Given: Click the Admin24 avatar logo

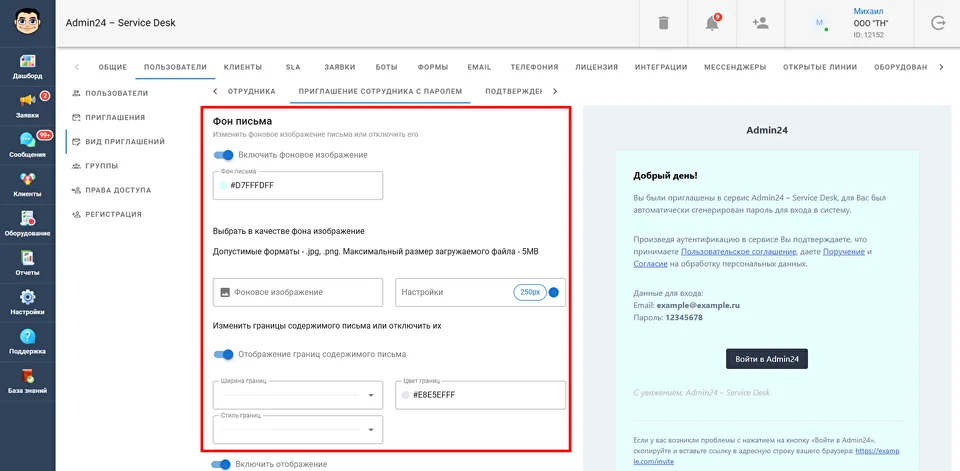Looking at the screenshot, I should click(27, 23).
